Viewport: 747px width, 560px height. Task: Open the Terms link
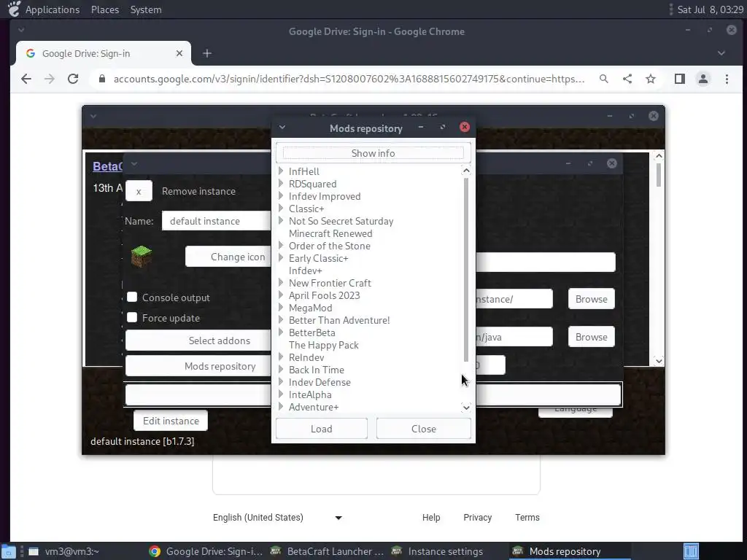click(x=527, y=518)
